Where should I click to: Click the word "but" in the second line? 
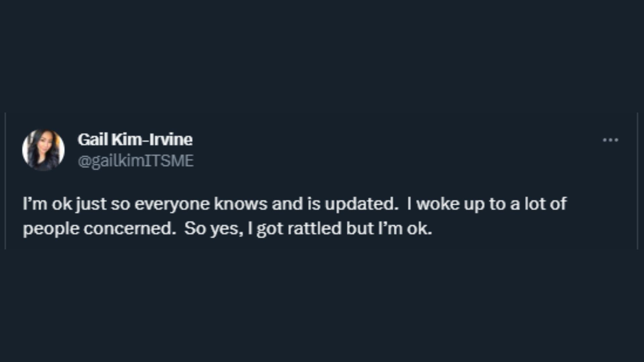(x=360, y=229)
